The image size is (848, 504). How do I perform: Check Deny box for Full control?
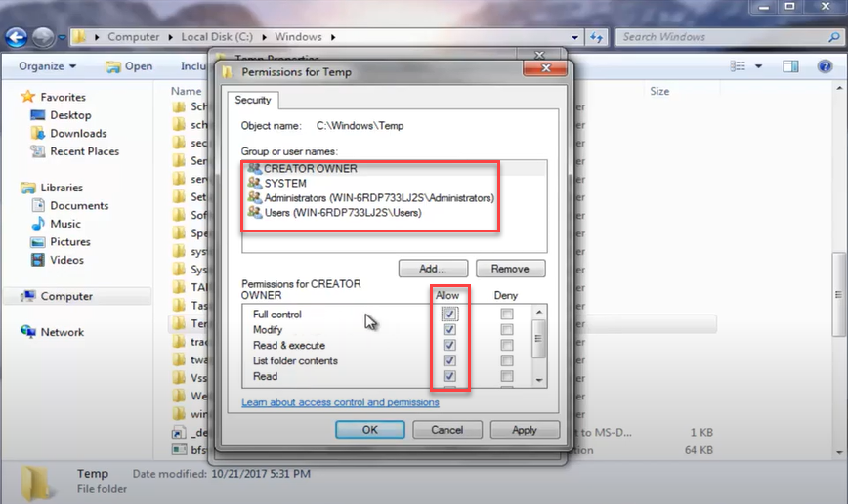click(x=507, y=314)
